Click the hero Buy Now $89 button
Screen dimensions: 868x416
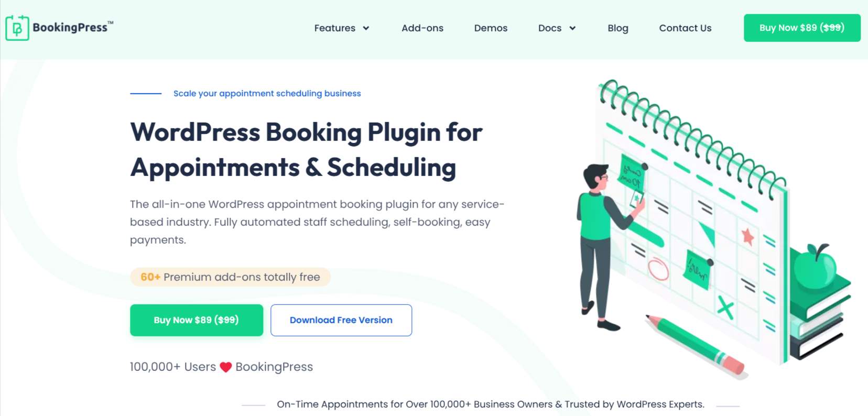197,320
